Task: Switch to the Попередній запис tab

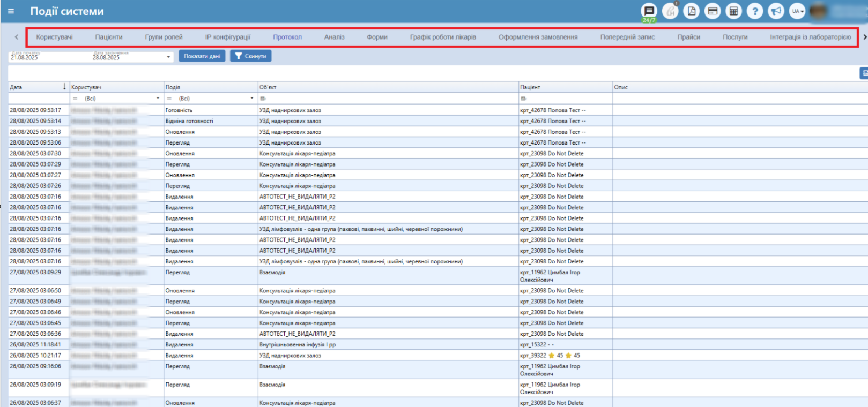Action: (x=627, y=37)
